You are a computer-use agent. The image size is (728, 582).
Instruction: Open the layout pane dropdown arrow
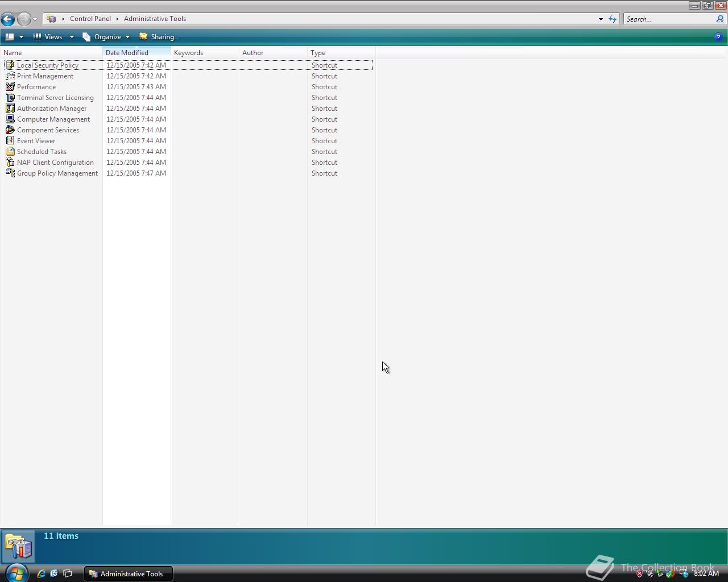21,37
